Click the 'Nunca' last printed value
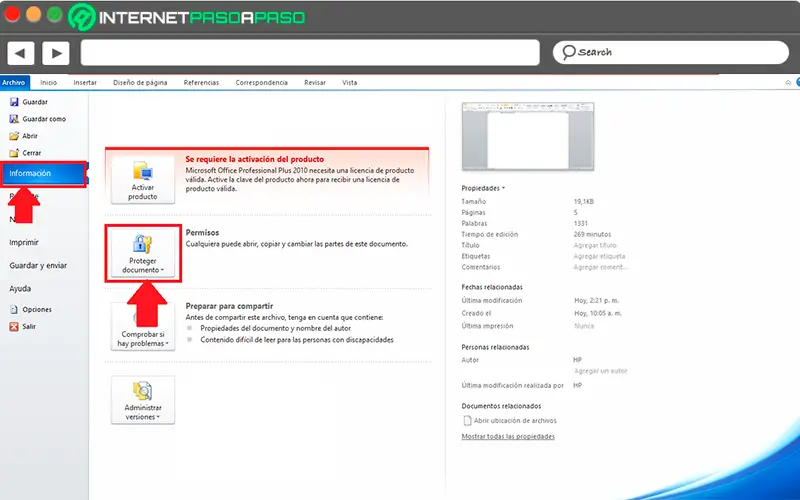Image resolution: width=800 pixels, height=500 pixels. tap(584, 326)
